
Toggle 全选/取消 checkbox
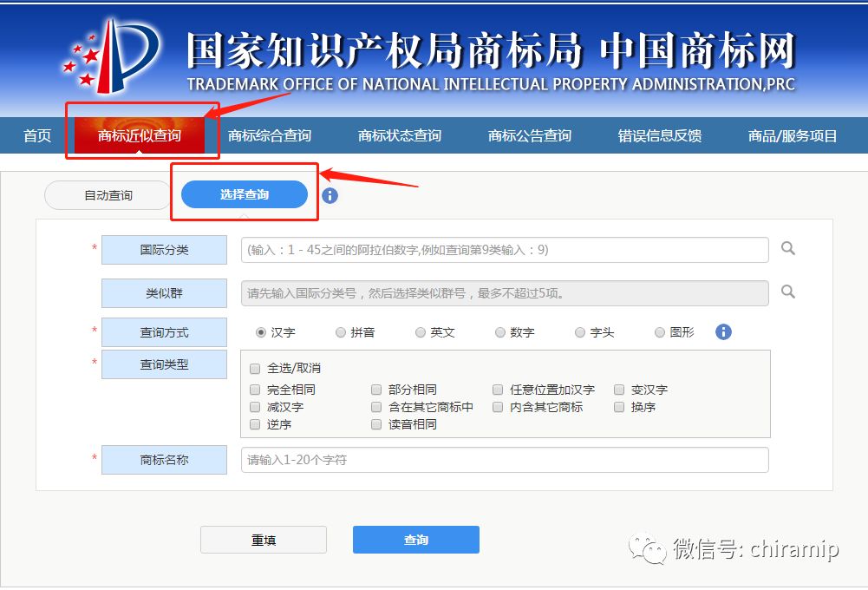(x=255, y=369)
